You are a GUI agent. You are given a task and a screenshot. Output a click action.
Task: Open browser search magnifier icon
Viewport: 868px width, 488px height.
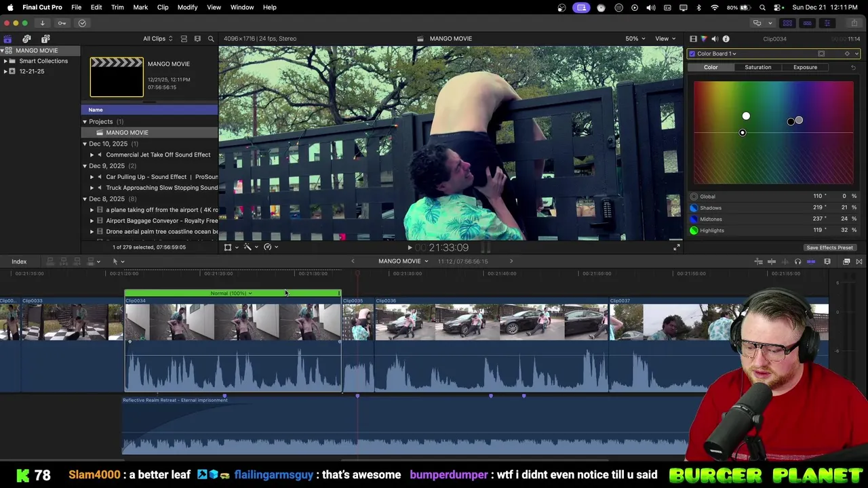tap(211, 39)
